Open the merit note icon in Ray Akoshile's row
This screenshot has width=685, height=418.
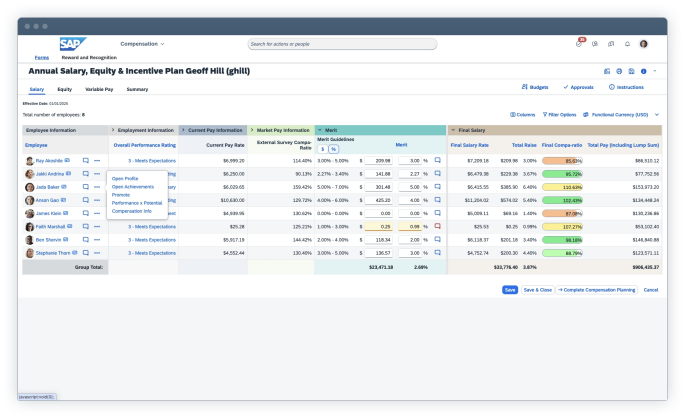[437, 160]
